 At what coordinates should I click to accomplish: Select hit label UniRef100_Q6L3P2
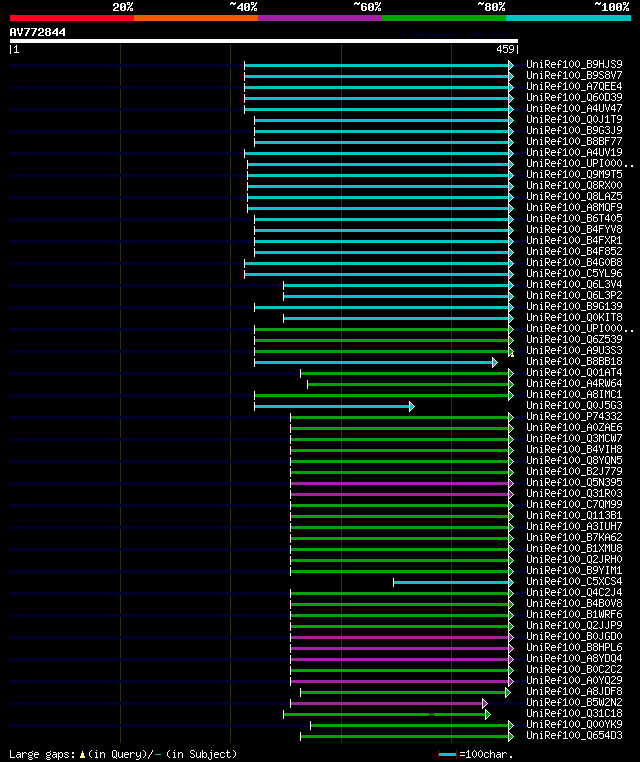point(574,295)
